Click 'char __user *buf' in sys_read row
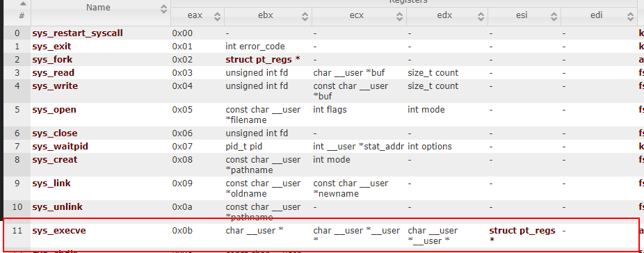 coord(348,73)
